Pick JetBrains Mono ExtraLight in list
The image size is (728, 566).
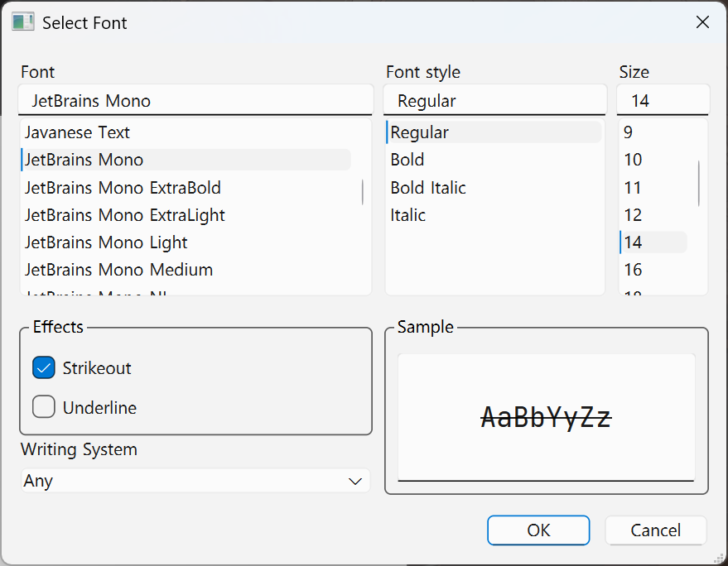(125, 215)
